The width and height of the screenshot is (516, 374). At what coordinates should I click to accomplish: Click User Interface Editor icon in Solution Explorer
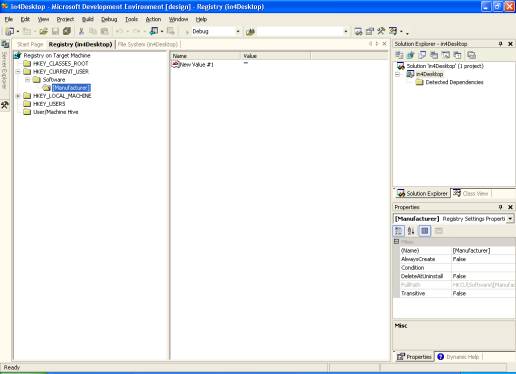[434, 55]
